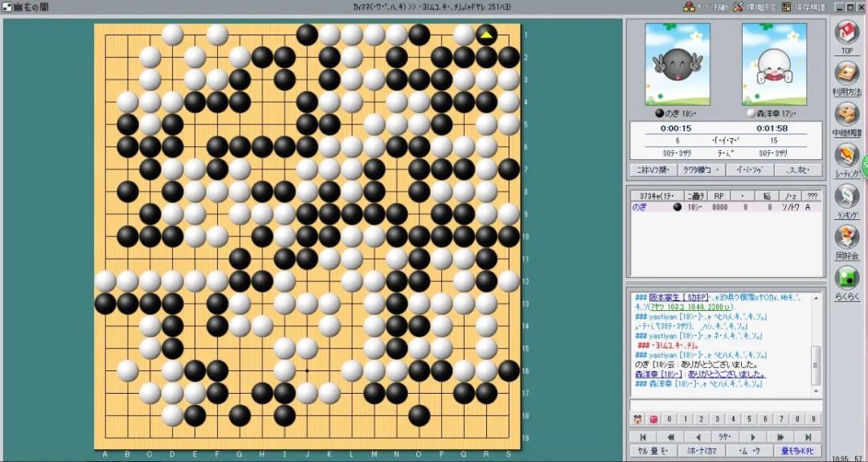
Task: Click the black stone at S7
Action: (x=509, y=170)
